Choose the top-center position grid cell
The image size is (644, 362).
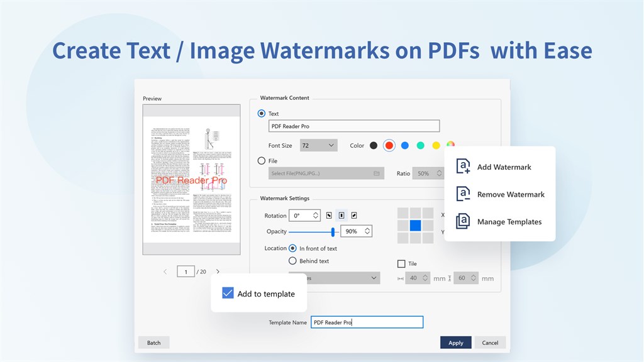[415, 212]
